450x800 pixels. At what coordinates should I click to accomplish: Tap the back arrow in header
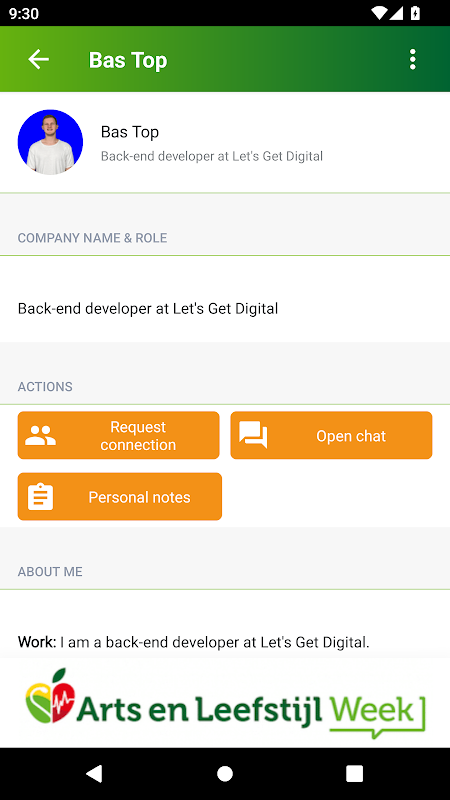click(38, 60)
